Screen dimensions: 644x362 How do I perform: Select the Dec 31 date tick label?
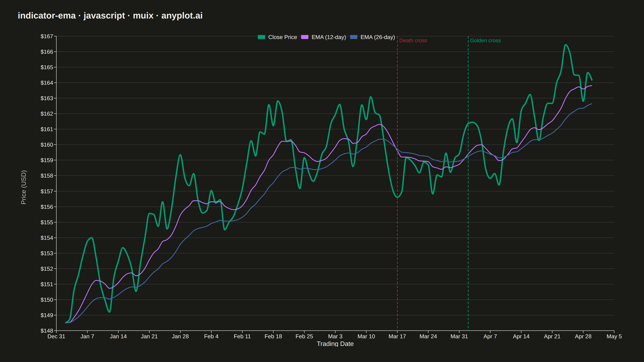(56, 336)
